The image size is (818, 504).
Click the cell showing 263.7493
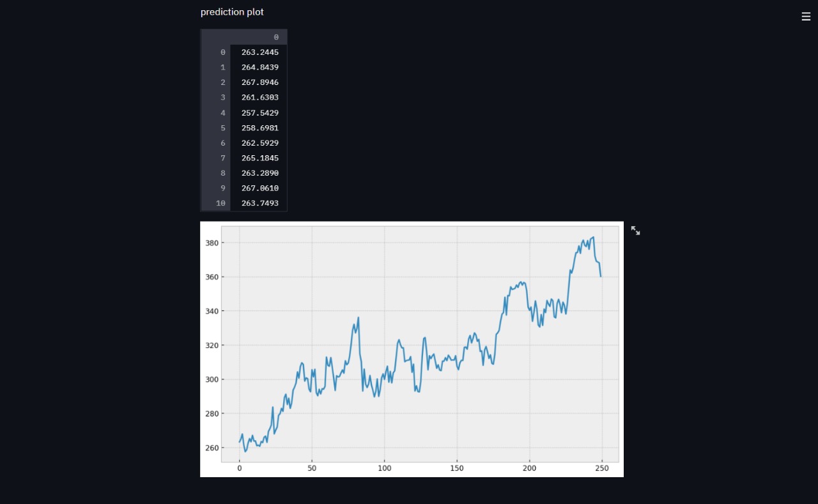click(259, 203)
